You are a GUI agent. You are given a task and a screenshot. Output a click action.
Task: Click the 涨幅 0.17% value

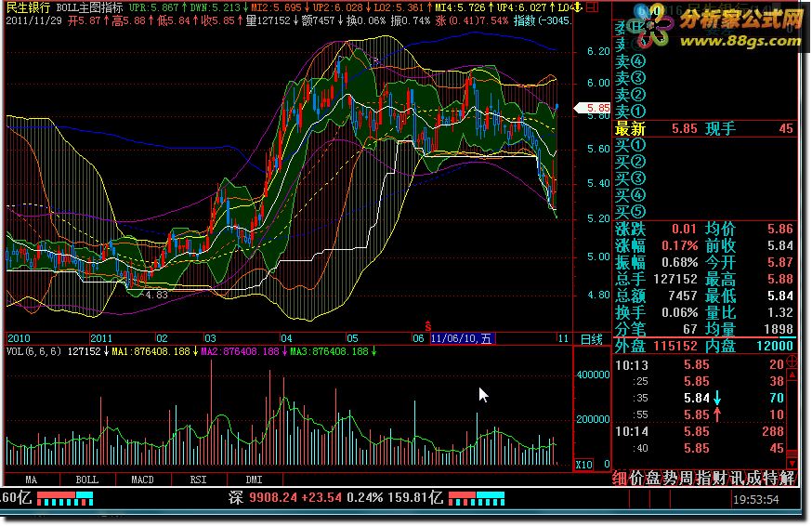click(x=679, y=245)
